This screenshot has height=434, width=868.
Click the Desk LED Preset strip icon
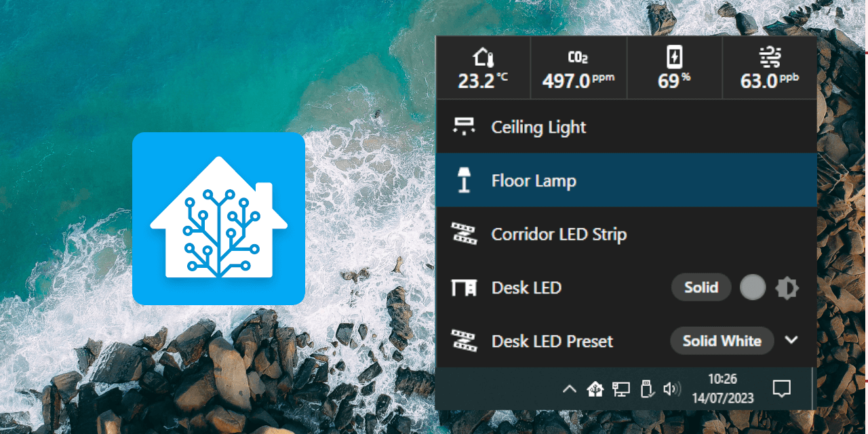point(464,340)
